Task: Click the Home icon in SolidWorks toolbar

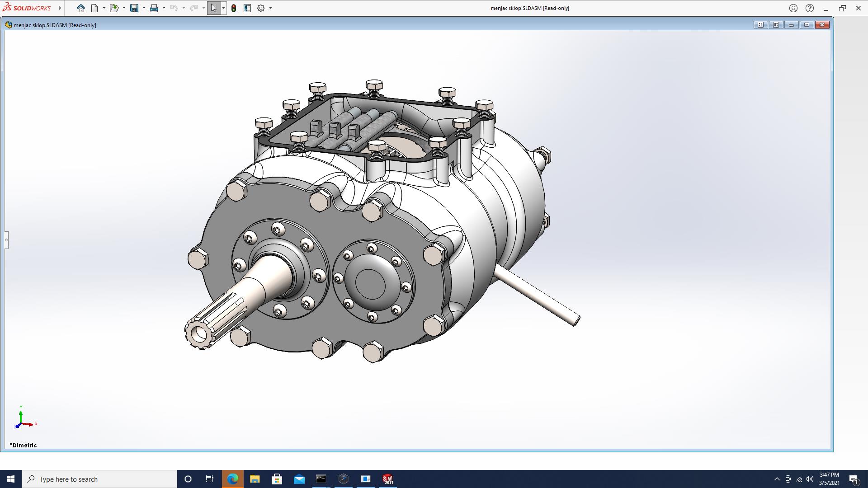Action: pos(81,8)
